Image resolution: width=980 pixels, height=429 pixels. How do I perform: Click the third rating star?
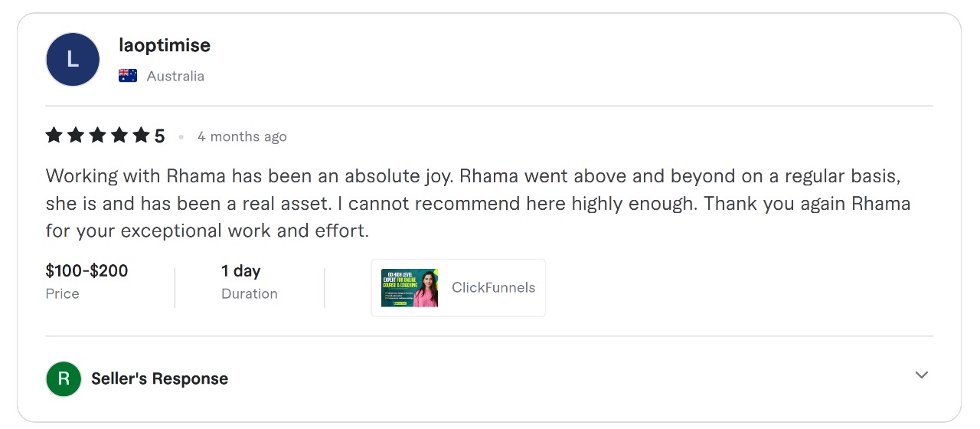(97, 136)
